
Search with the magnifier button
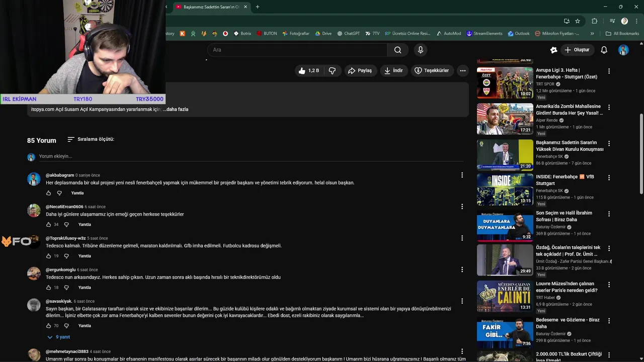click(x=398, y=50)
